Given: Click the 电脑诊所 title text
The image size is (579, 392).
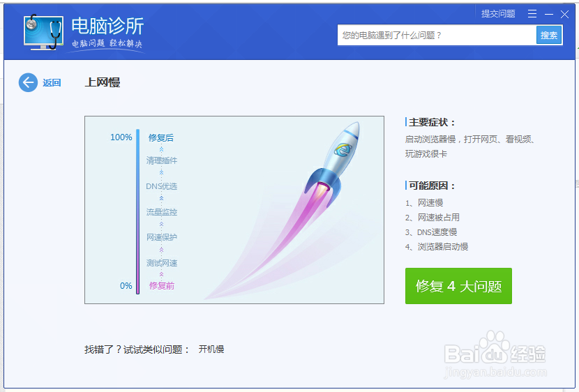Looking at the screenshot, I should (x=107, y=27).
